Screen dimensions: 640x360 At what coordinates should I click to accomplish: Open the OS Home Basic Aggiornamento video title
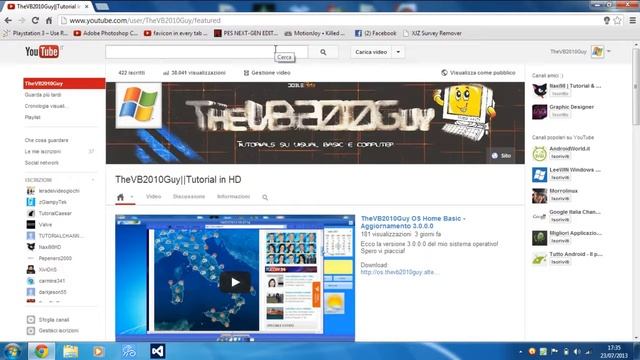coord(413,222)
